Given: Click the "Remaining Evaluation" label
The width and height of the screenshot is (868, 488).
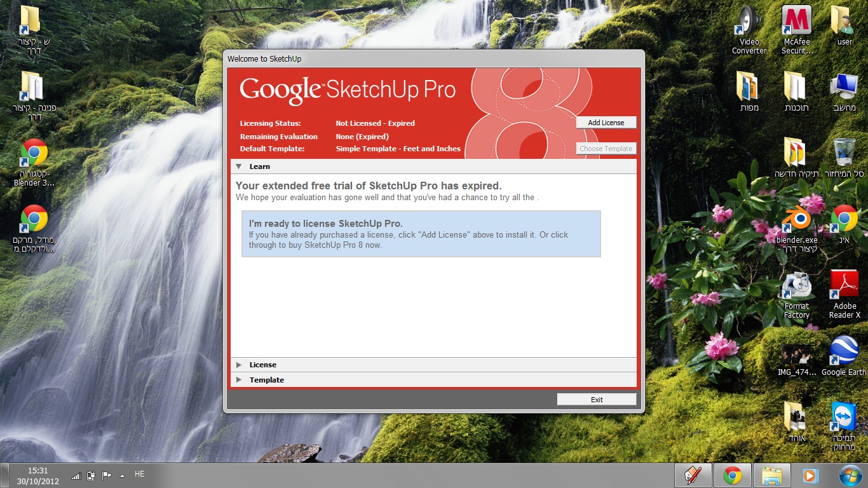Looking at the screenshot, I should 278,137.
